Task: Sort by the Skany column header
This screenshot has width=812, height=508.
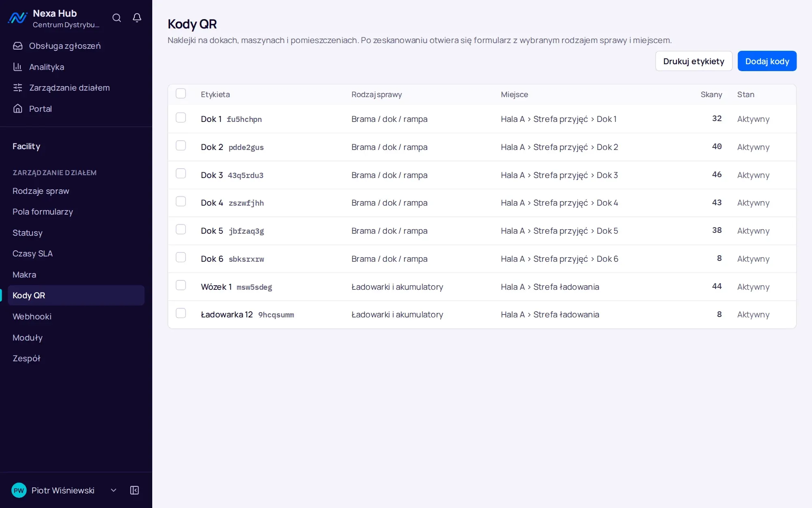Action: [711, 94]
